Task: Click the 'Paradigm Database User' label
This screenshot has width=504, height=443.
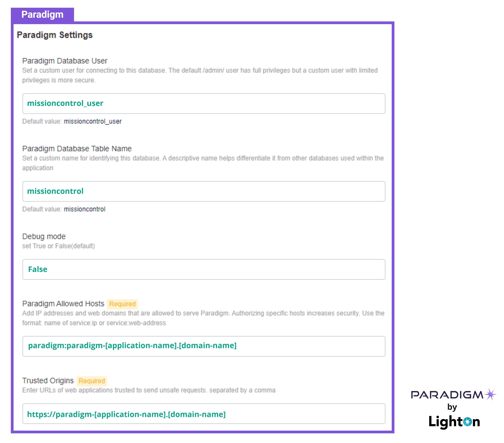Action: pyautogui.click(x=65, y=61)
